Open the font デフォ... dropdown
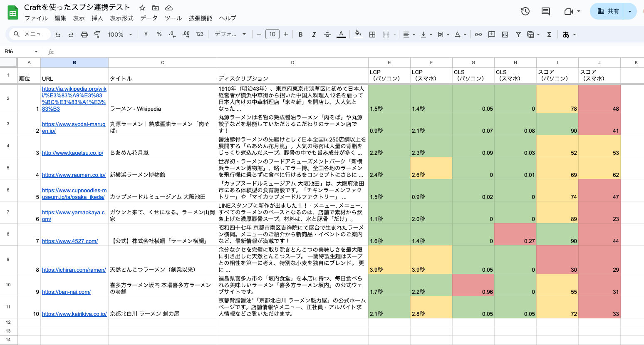This screenshot has height=345, width=644. 230,34
